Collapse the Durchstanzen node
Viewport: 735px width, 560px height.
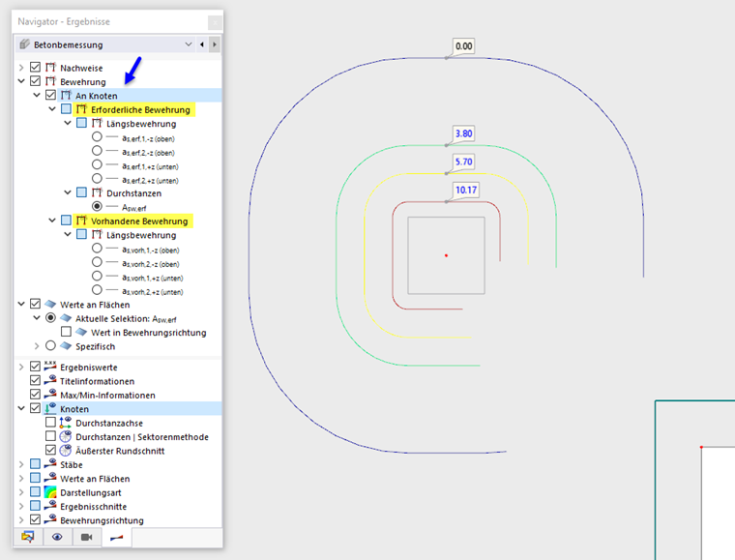point(68,193)
